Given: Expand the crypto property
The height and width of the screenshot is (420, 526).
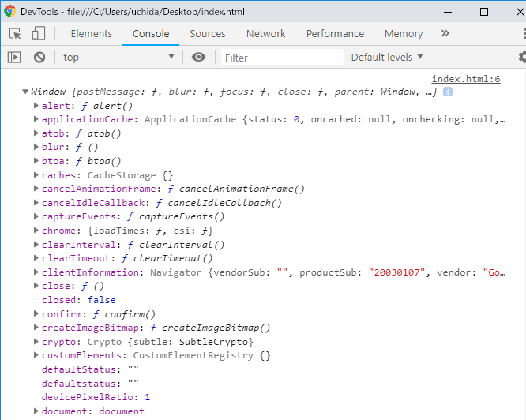Looking at the screenshot, I should point(36,341).
